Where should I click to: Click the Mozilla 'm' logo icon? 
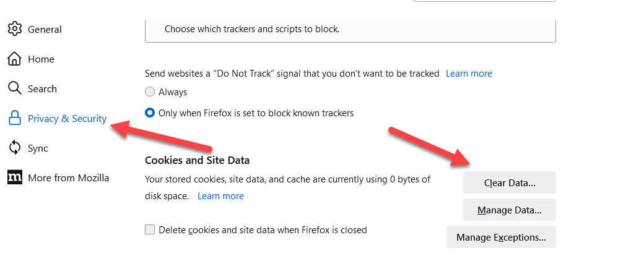[15, 178]
